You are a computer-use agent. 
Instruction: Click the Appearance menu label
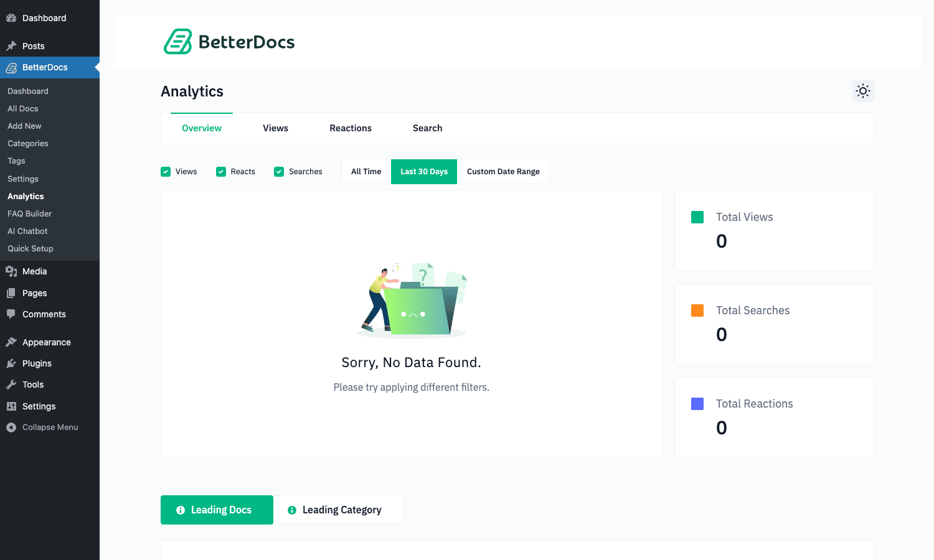click(x=47, y=342)
